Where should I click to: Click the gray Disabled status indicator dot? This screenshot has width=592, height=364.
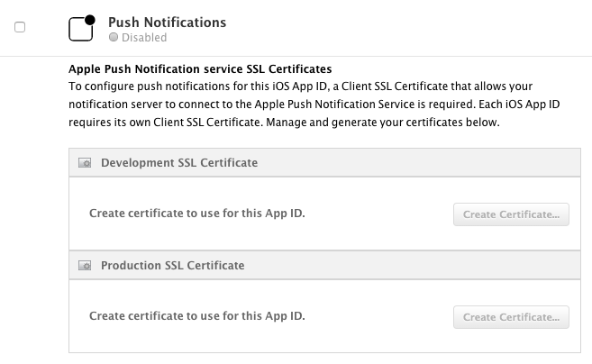pos(114,37)
